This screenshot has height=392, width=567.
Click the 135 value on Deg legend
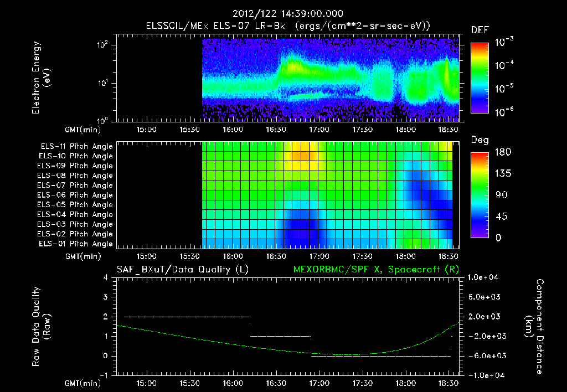coord(503,174)
